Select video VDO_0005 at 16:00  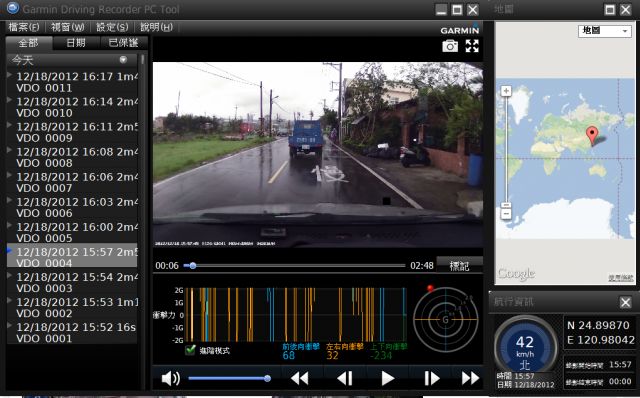click(x=72, y=233)
